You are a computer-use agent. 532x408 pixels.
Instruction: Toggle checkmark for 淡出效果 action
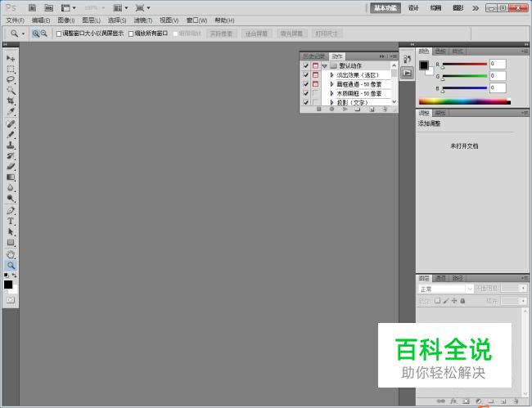306,75
